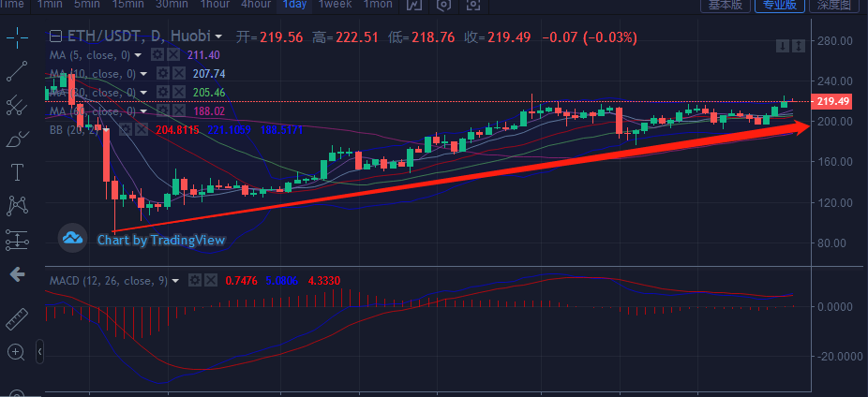Viewport: 868px width, 397px height.
Task: Open settings gear for MA 5 indicator
Action: (x=157, y=54)
